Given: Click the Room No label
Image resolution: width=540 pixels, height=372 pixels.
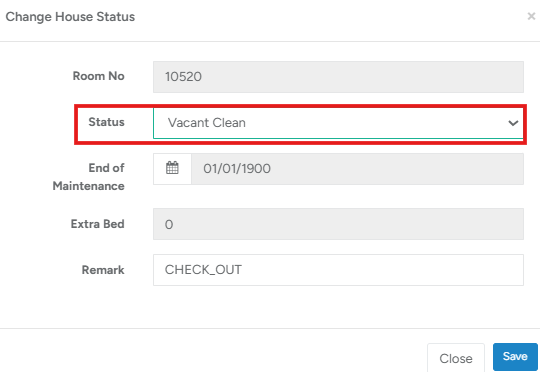Looking at the screenshot, I should (x=98, y=76).
